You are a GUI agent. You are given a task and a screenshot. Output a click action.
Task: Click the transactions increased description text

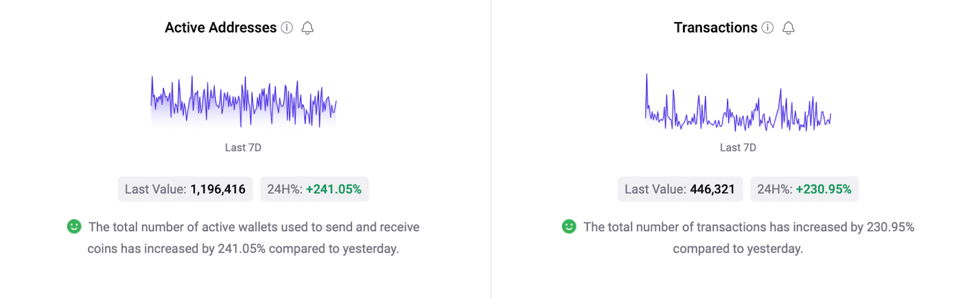(748, 238)
